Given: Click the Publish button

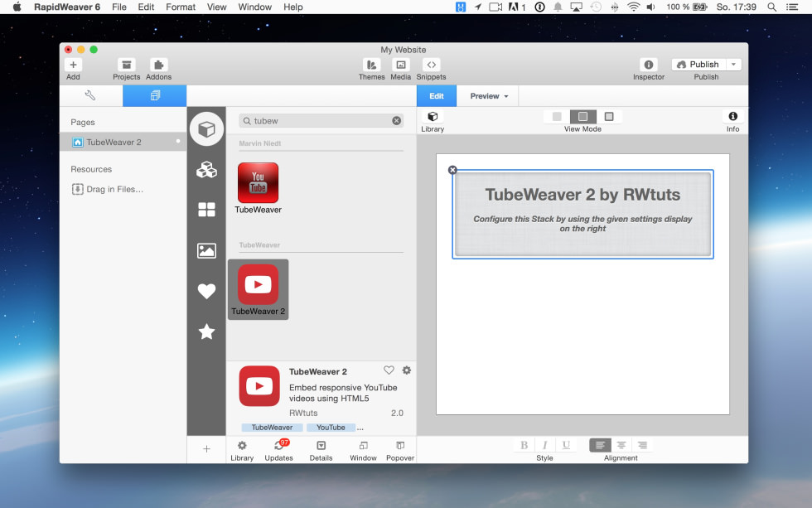Looking at the screenshot, I should (699, 64).
